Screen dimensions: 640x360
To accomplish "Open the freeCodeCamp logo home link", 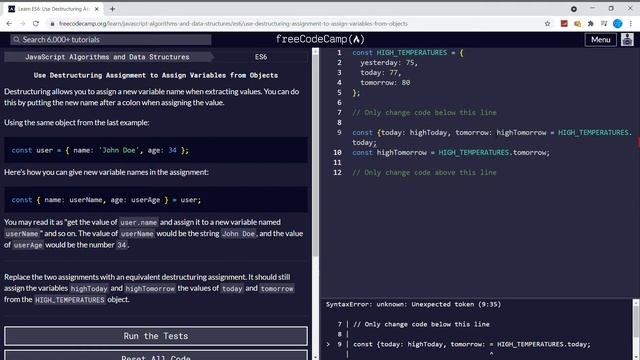I will coord(320,39).
